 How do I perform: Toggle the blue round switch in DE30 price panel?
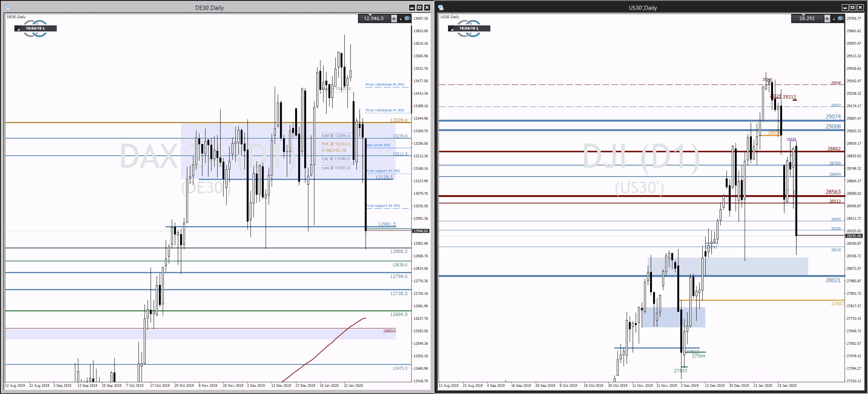(x=407, y=19)
